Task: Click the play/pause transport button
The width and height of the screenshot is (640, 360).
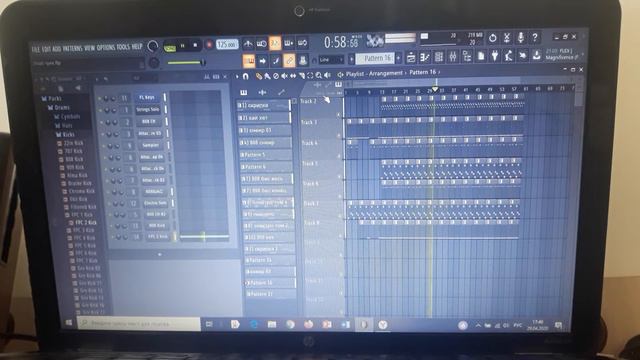Action: click(182, 46)
